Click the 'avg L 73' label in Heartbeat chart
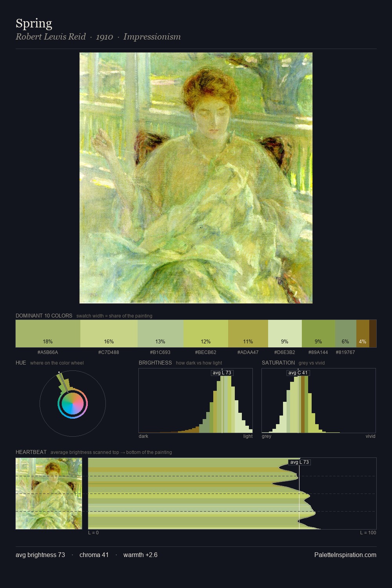Image resolution: width=392 pixels, height=588 pixels. click(x=299, y=462)
